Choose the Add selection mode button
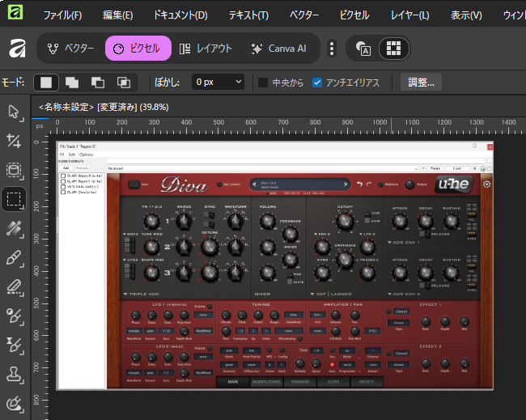Viewport: 526px width, 420px height. click(x=72, y=82)
